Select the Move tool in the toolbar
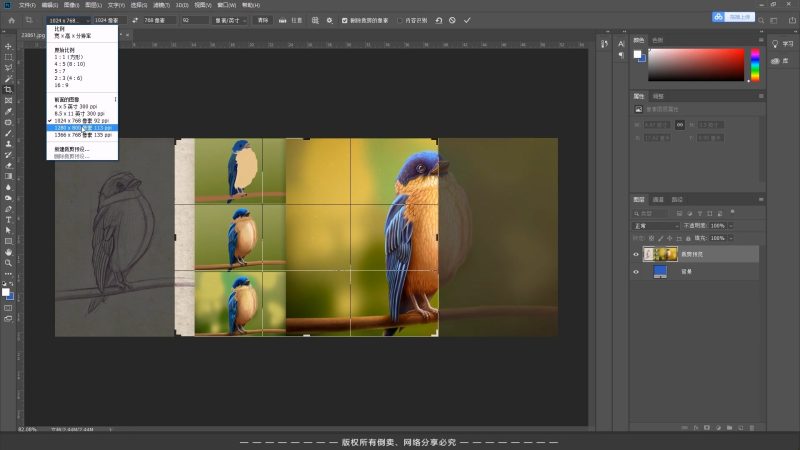 (8, 47)
